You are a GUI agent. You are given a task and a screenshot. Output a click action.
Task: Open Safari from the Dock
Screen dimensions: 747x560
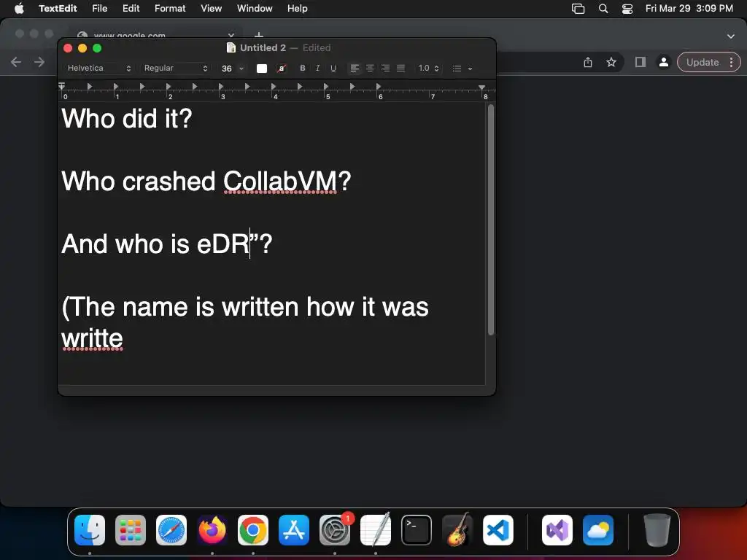171,530
